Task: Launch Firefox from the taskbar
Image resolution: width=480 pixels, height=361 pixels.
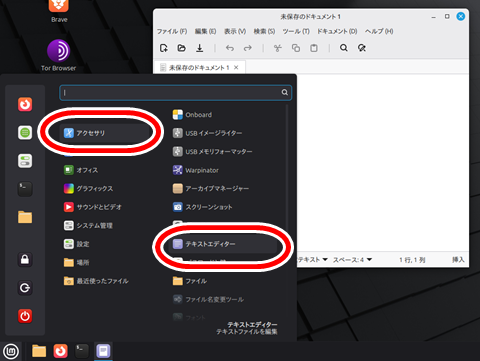Action: click(60, 351)
